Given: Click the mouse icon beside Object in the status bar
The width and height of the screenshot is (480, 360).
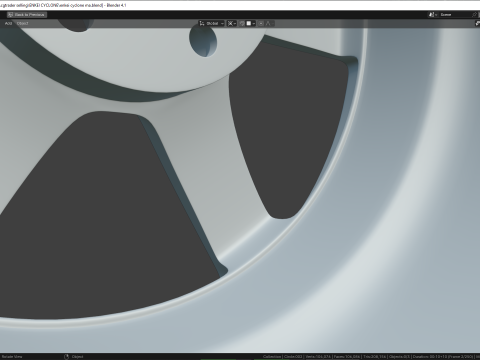Looking at the screenshot, I should [x=66, y=357].
